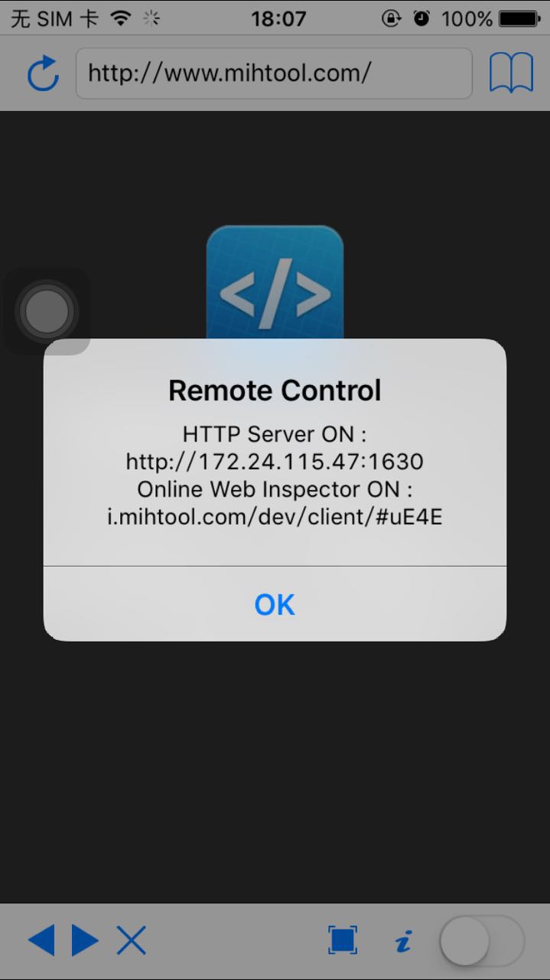Tap the AssistiveTouch floating button
550x980 pixels.
47,312
